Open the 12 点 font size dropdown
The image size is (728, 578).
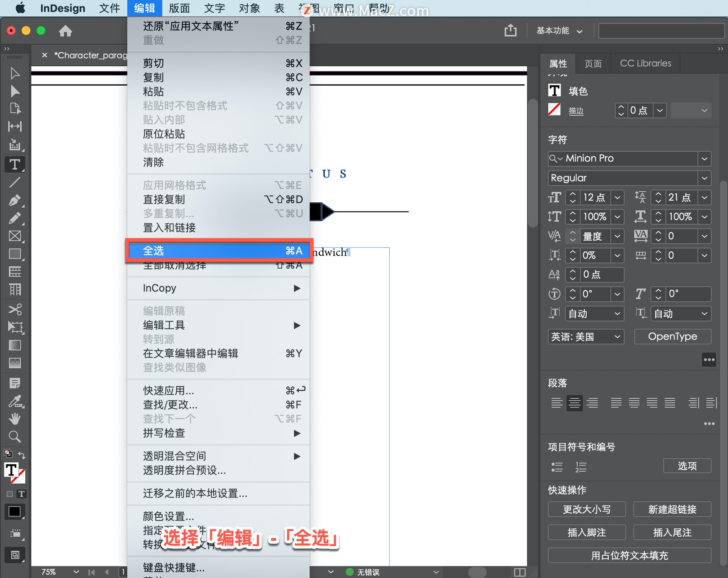[x=617, y=197]
